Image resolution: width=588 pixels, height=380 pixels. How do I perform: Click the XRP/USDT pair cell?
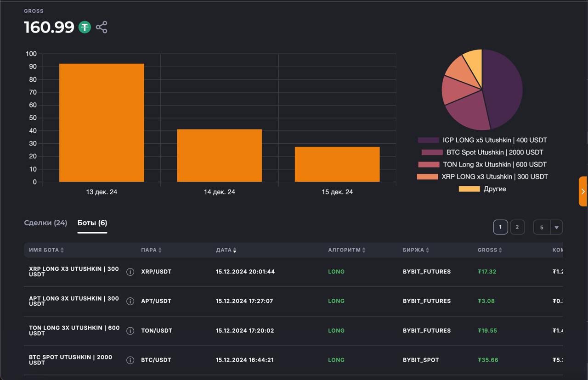pos(156,272)
